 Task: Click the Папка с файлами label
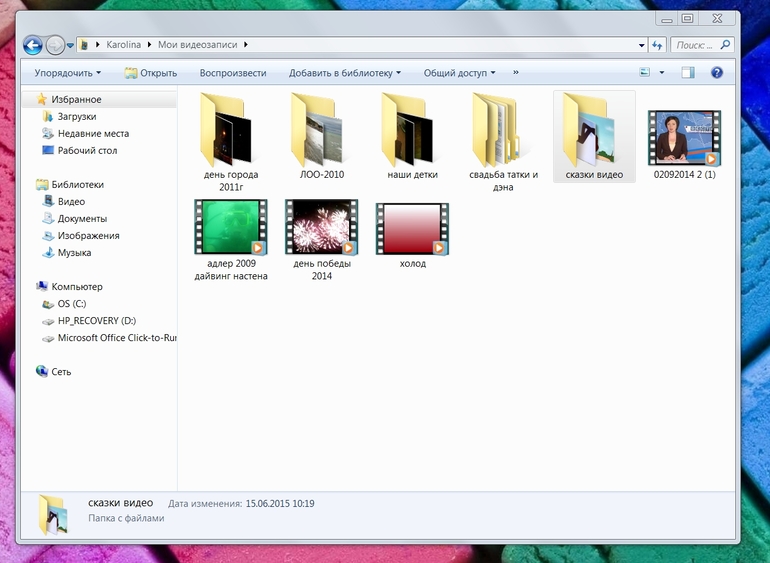click(126, 518)
